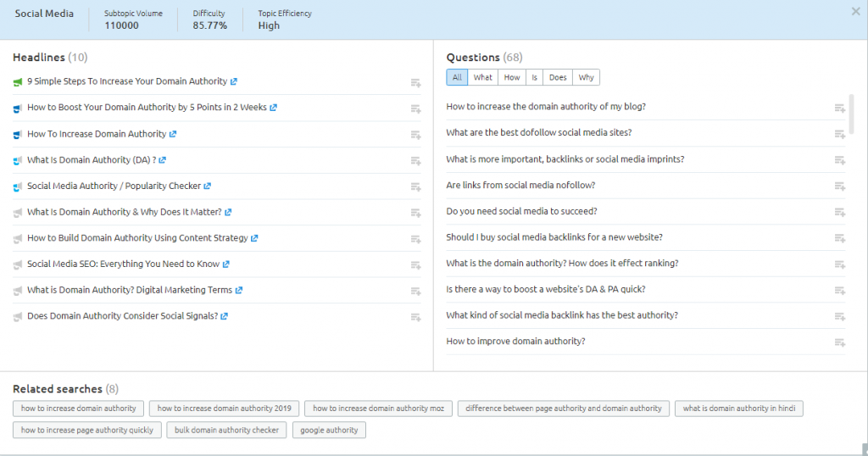Add 'What Is Domain Authority (DA) ?' to favorites
Screen dimensions: 868x456
click(415, 161)
